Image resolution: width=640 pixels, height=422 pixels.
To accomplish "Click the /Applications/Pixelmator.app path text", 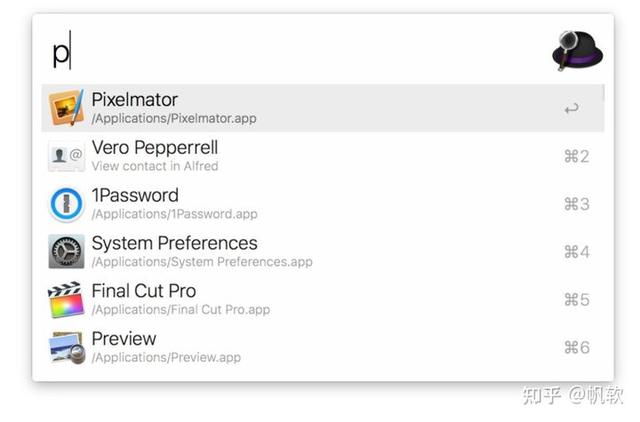I will click(x=174, y=118).
